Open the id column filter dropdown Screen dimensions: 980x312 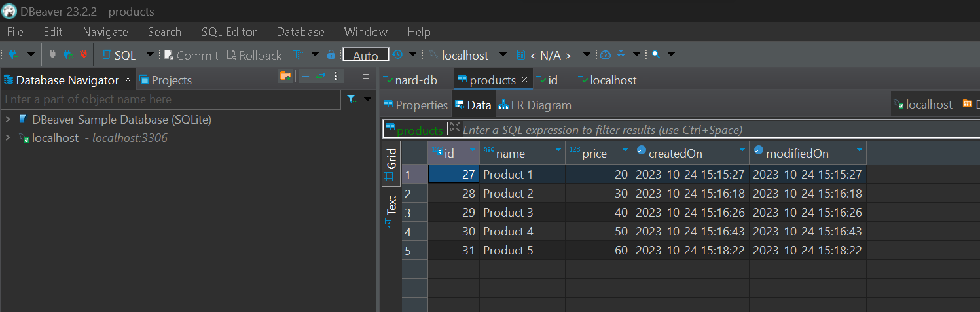point(473,150)
